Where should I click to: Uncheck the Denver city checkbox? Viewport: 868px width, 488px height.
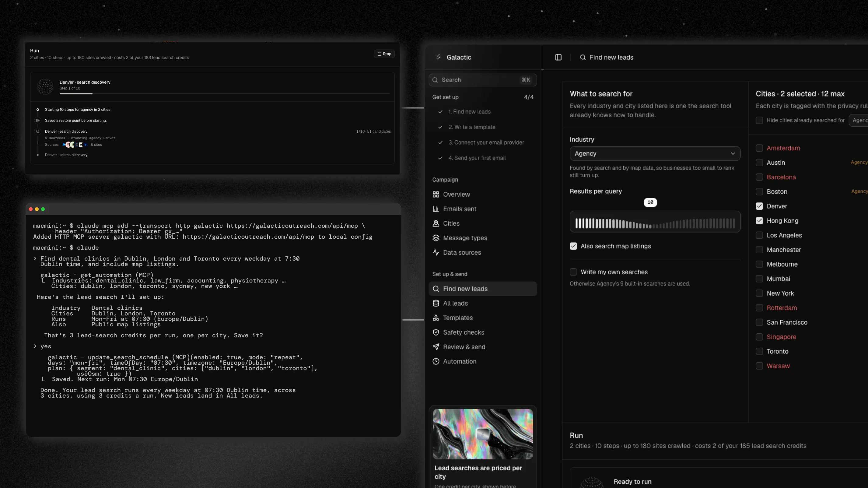click(x=759, y=206)
